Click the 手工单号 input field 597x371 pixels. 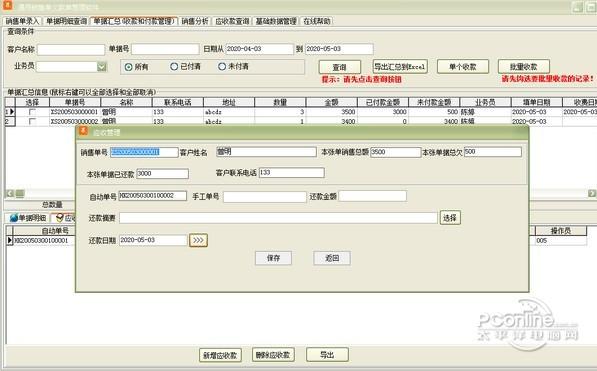(x=265, y=197)
